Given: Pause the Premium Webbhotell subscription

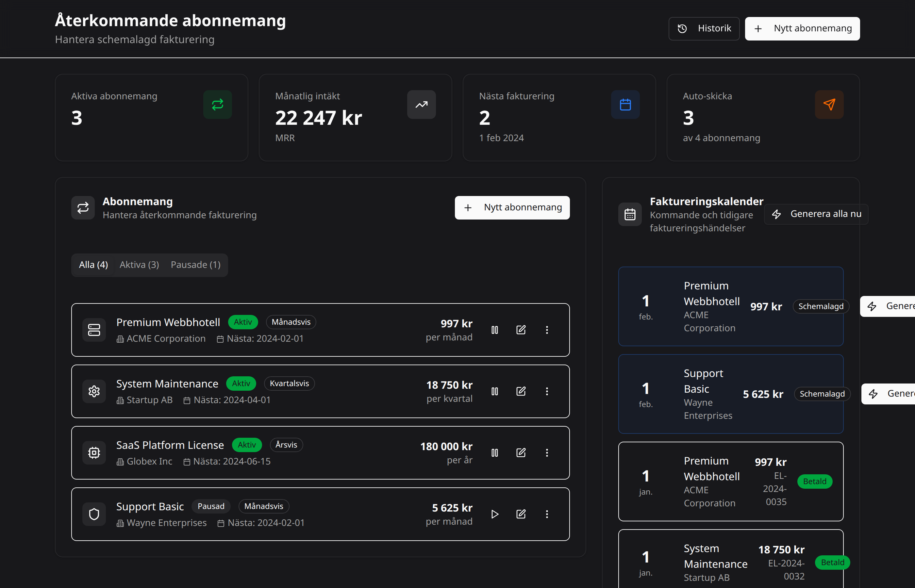Looking at the screenshot, I should pos(494,330).
